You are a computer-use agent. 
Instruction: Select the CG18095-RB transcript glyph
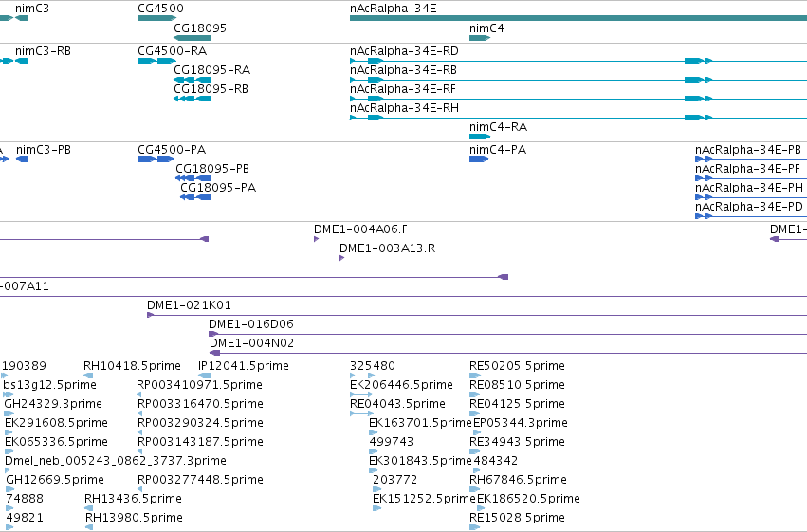tap(192, 99)
